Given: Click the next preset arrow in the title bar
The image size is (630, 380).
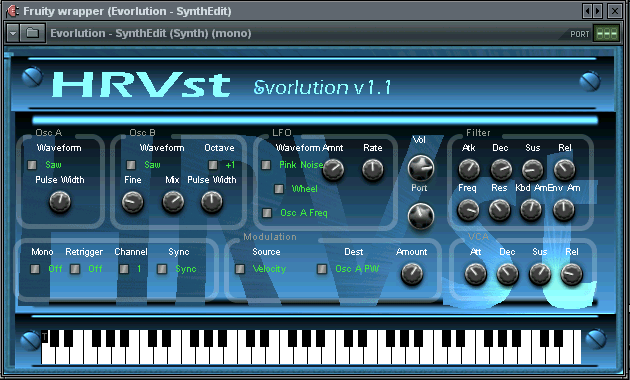Looking at the screenshot, I should click(598, 11).
